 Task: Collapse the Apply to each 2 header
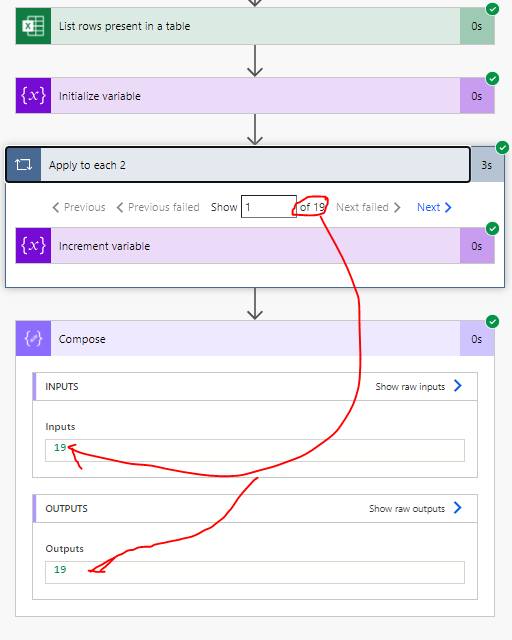(238, 165)
